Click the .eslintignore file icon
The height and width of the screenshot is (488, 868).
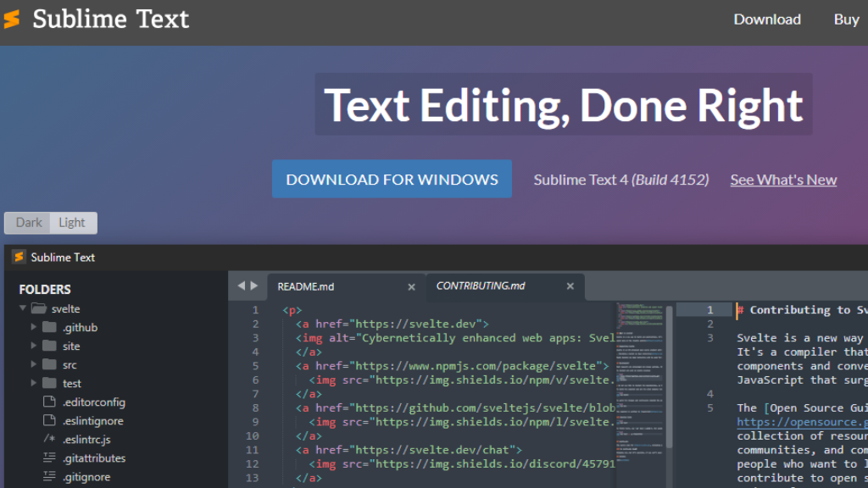pyautogui.click(x=49, y=420)
